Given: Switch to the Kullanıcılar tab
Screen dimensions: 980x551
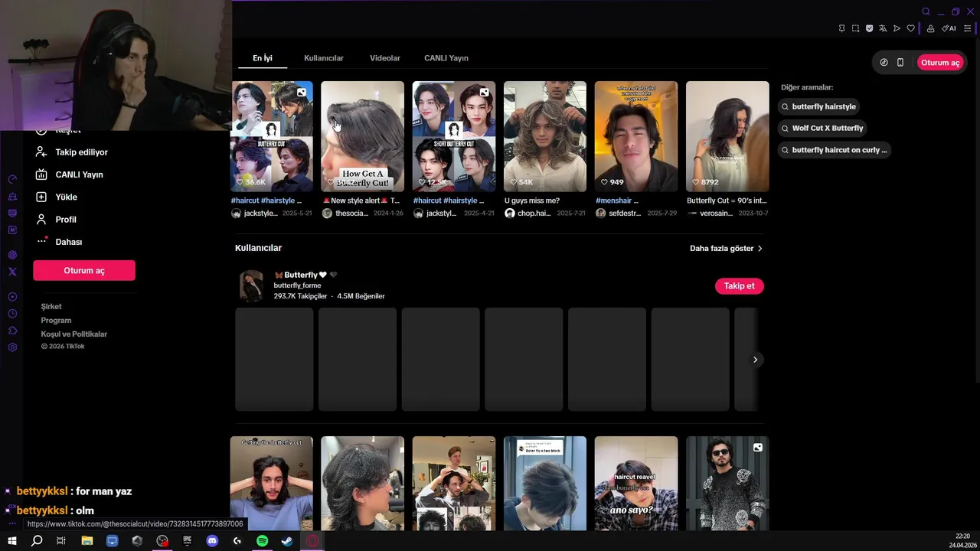Looking at the screenshot, I should click(323, 58).
